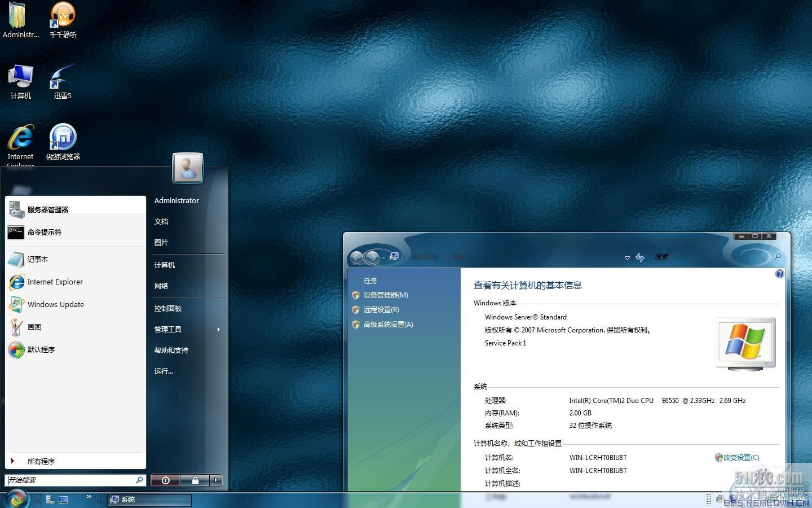The width and height of the screenshot is (812, 508).
Task: Open Windows Update from the Start menu
Action: pyautogui.click(x=76, y=304)
